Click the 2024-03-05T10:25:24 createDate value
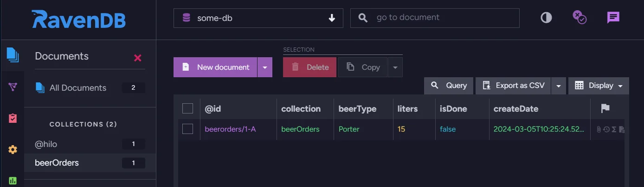 539,129
